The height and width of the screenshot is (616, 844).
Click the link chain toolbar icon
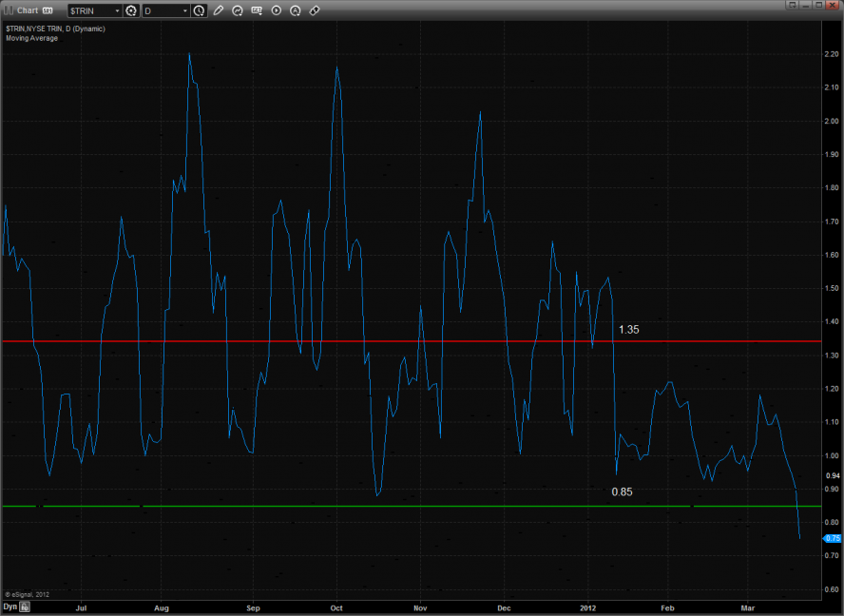pyautogui.click(x=315, y=10)
